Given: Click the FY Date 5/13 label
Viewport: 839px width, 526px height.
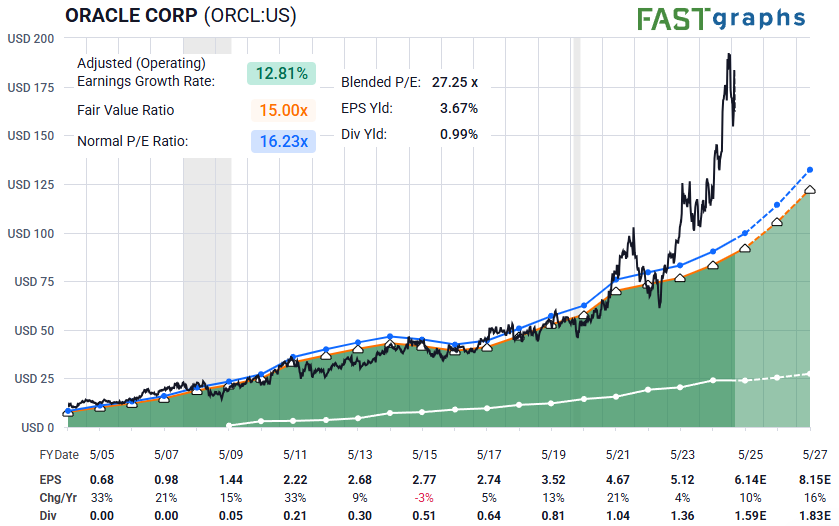Looking at the screenshot, I should (x=360, y=455).
